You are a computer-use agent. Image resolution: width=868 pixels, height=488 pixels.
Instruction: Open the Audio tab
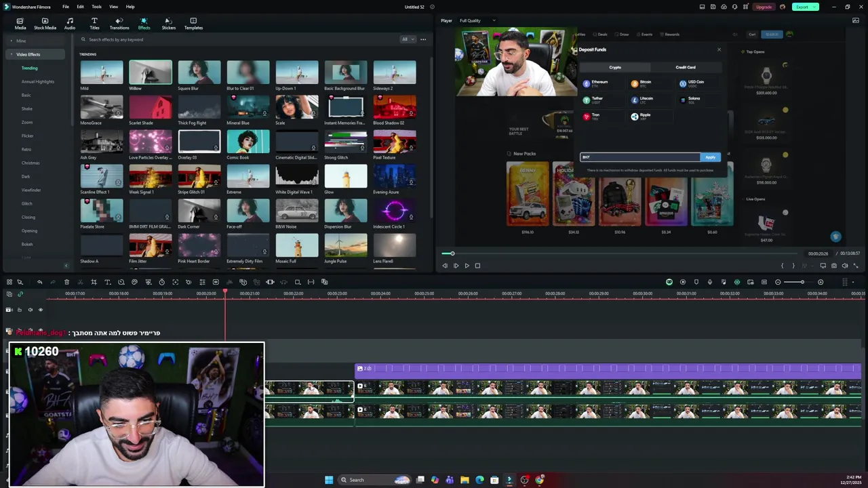(x=70, y=24)
